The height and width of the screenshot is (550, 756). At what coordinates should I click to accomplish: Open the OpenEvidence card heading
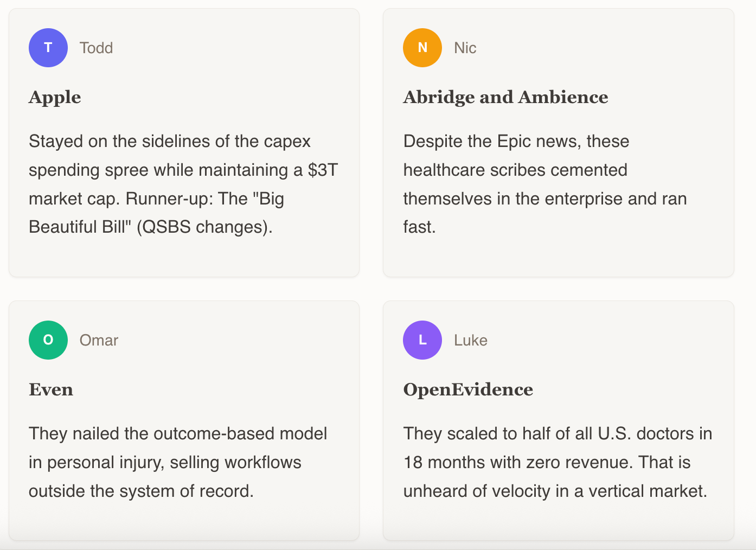click(468, 389)
